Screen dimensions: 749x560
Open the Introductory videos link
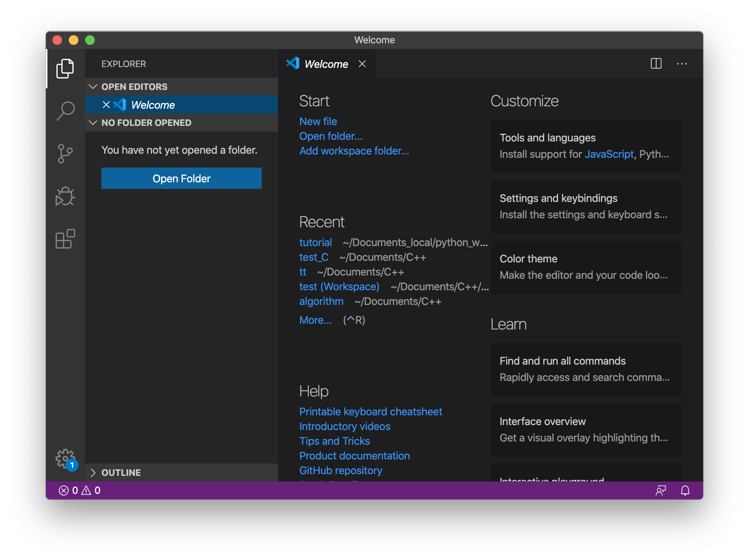tap(345, 426)
